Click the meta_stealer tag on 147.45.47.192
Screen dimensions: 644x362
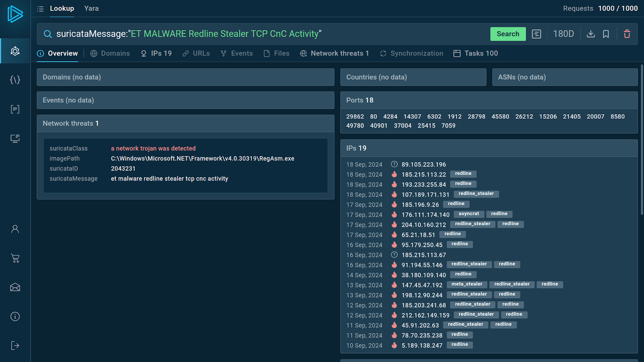click(x=467, y=284)
